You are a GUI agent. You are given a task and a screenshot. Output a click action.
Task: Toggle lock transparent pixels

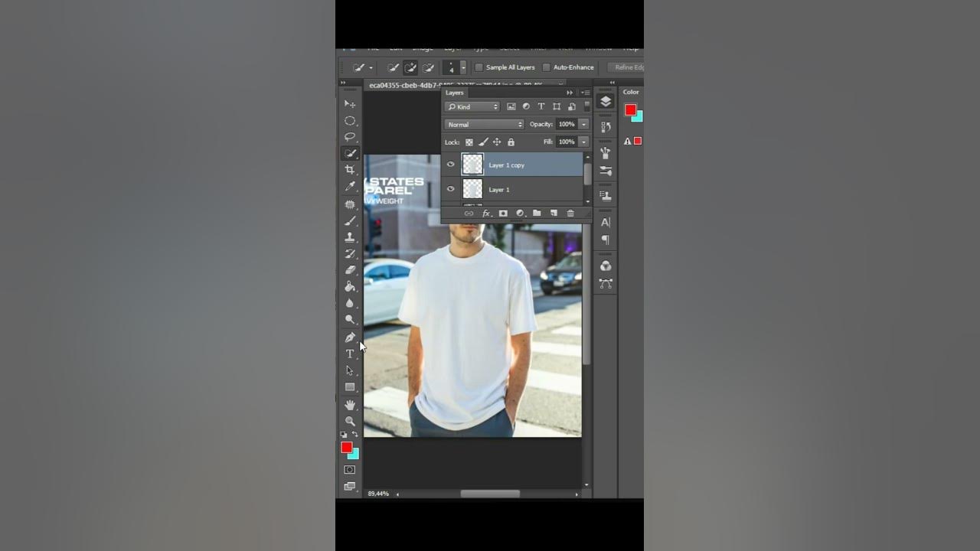point(469,142)
